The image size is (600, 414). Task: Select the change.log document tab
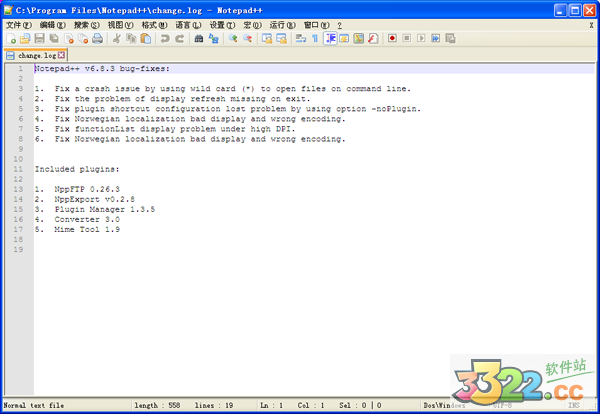(x=36, y=55)
